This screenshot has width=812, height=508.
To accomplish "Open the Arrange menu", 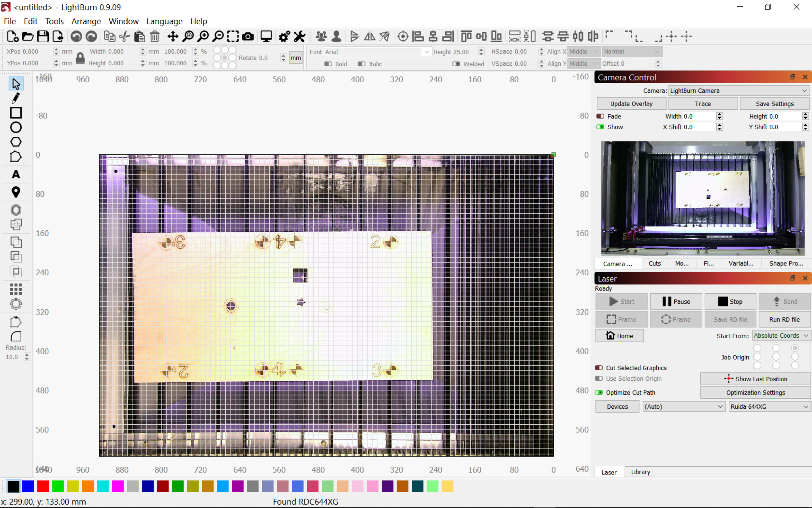I will [x=86, y=21].
